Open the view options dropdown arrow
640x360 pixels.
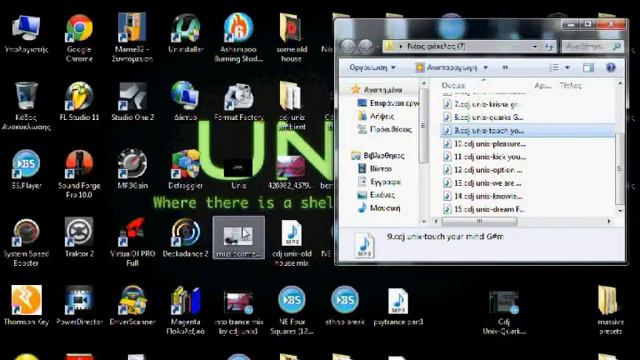click(x=567, y=68)
